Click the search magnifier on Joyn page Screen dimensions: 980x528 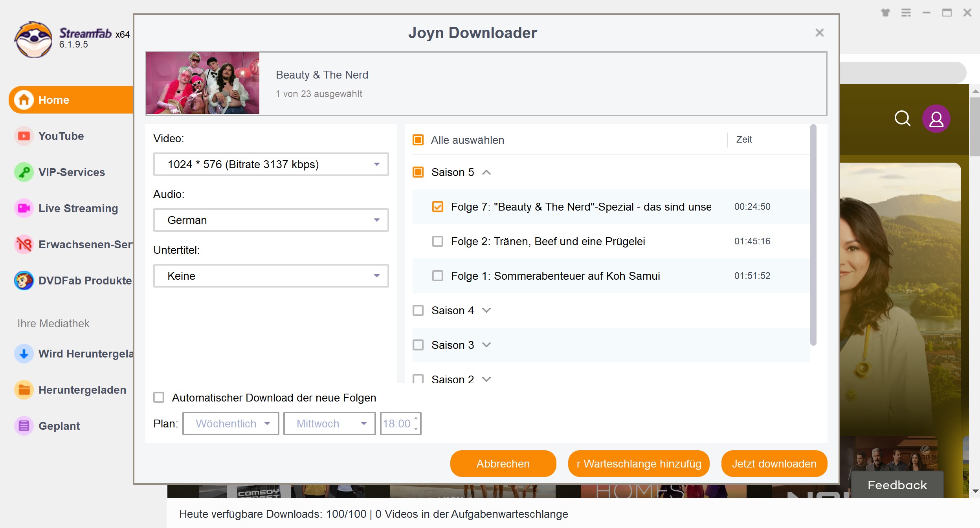(x=902, y=118)
